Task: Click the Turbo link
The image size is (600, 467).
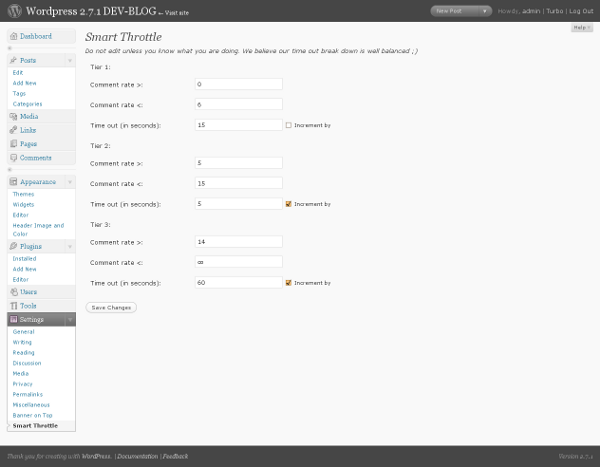Action: point(554,11)
